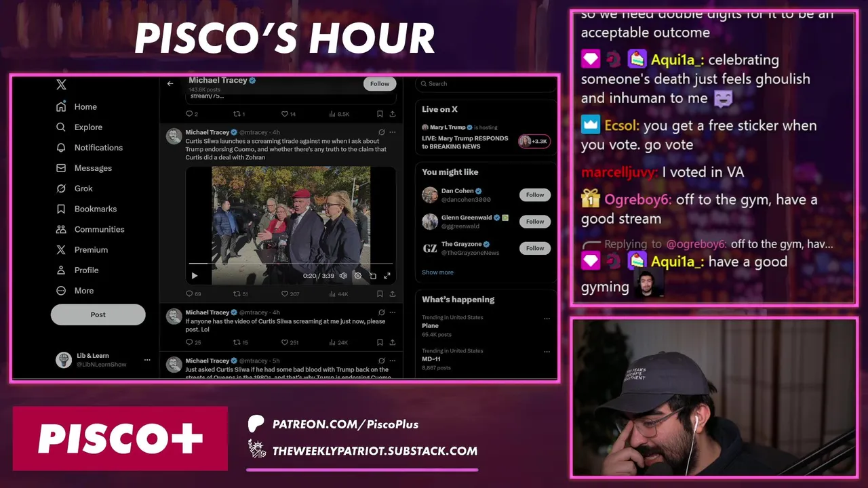Click Show more under You might like
Image resolution: width=868 pixels, height=488 pixels.
point(438,272)
